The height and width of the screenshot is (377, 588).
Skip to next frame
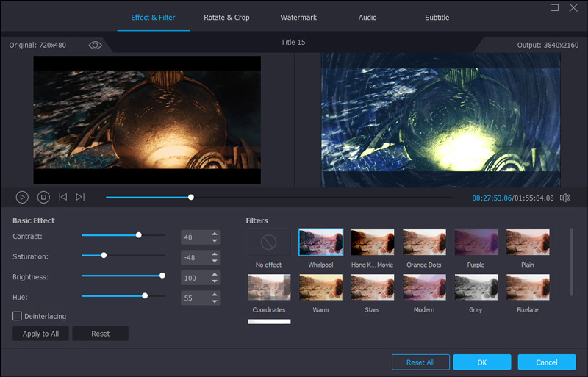(x=80, y=197)
